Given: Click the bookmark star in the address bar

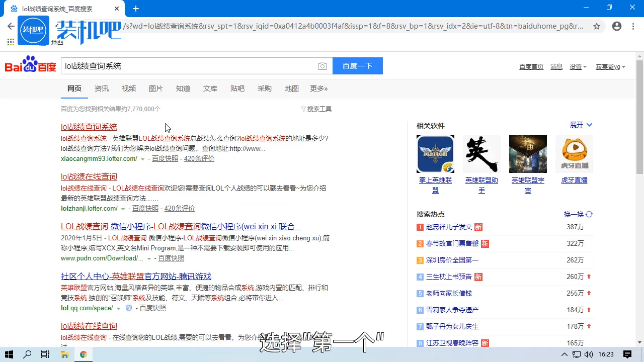Looking at the screenshot, I should pyautogui.click(x=597, y=26).
